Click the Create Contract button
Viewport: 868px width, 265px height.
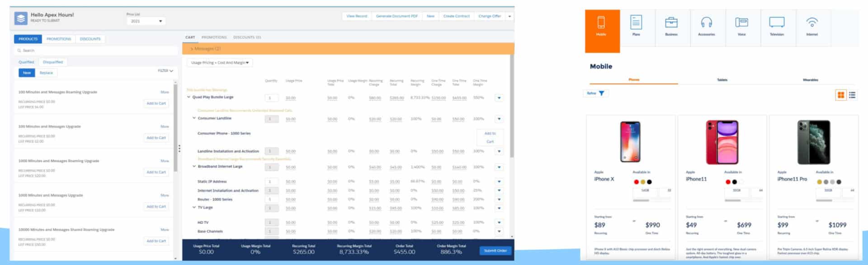pos(456,16)
